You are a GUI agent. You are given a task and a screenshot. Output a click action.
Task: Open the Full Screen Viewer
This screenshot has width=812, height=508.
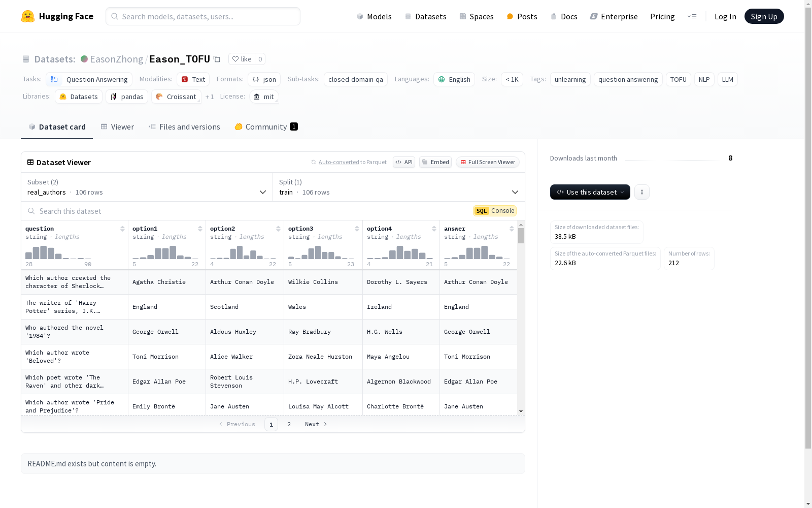[488, 162]
